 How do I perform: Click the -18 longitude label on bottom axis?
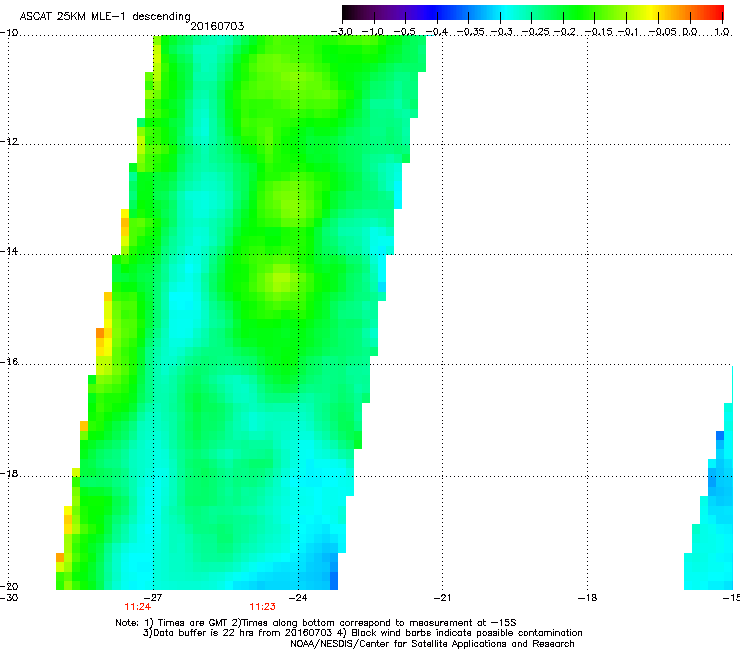[587, 598]
